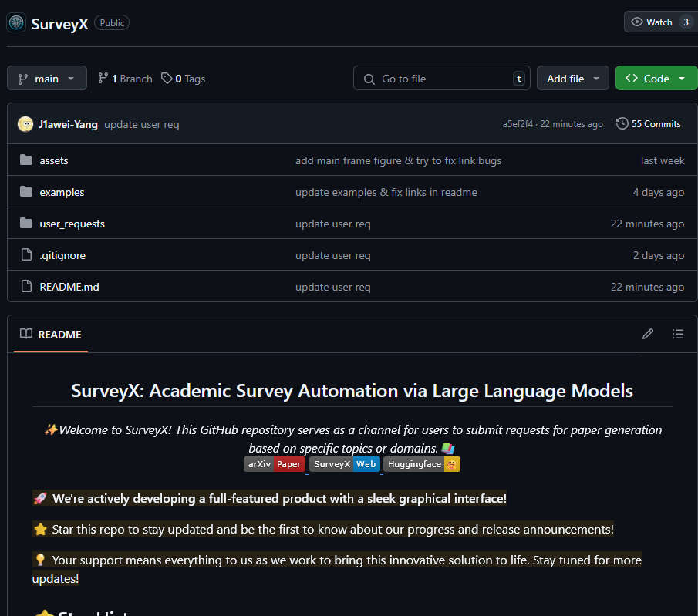This screenshot has width=698, height=616.
Task: View the 55 Commits history
Action: pyautogui.click(x=649, y=123)
